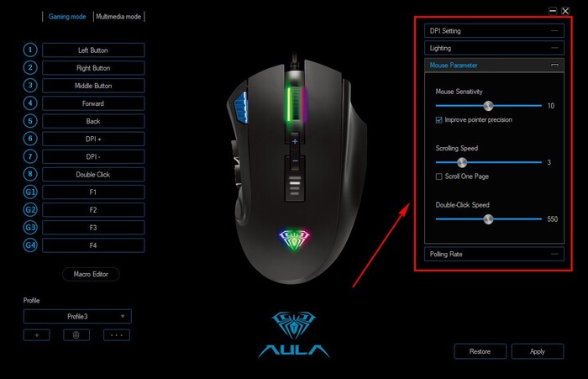
Task: Open the Profile3 dropdown
Action: 77,316
